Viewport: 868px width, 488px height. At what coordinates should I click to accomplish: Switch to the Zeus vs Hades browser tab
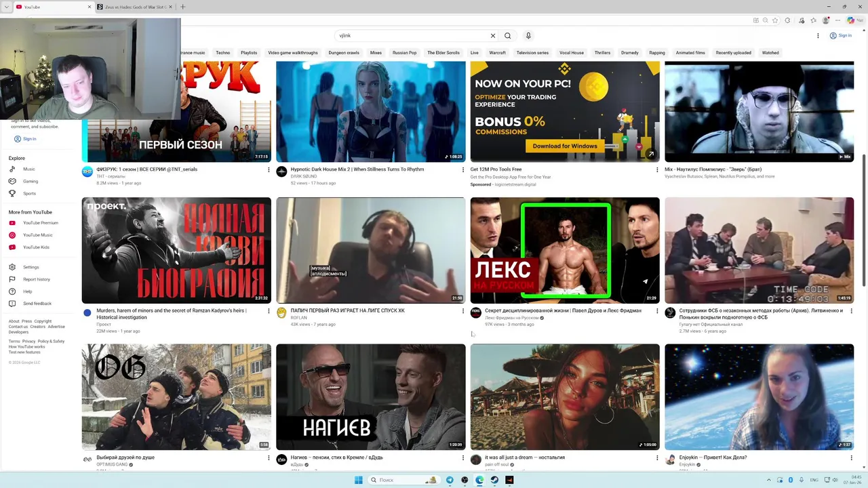134,7
